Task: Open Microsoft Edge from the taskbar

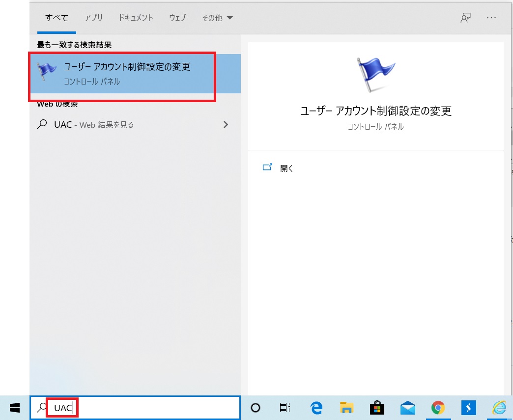Action: point(316,408)
